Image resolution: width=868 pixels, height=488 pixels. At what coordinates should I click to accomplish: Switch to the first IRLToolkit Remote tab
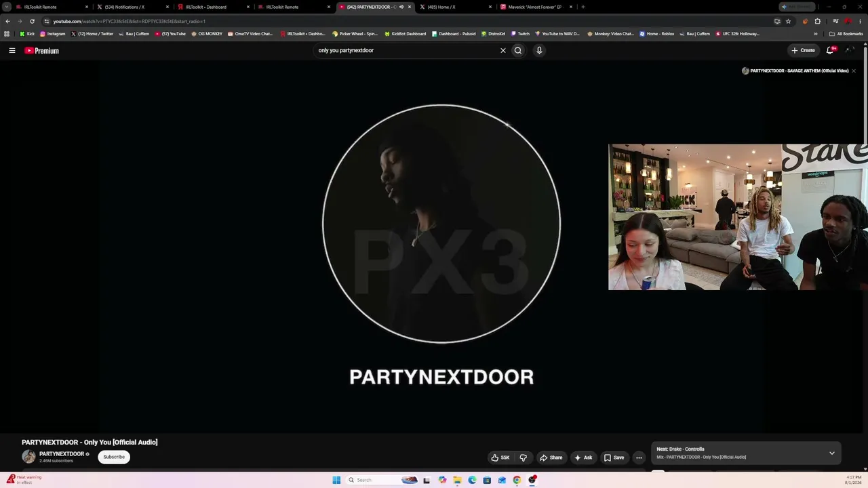click(53, 7)
